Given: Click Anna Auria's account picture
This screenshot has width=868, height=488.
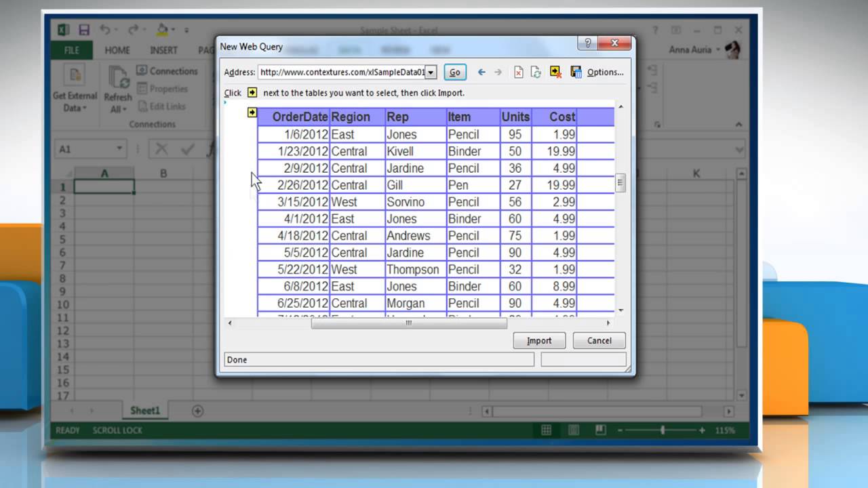Looking at the screenshot, I should coord(732,49).
